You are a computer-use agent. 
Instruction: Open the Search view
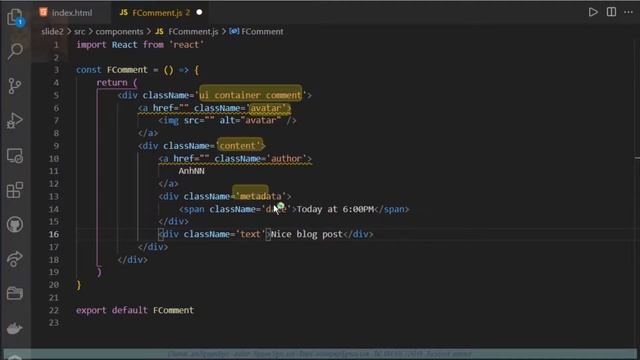15,51
